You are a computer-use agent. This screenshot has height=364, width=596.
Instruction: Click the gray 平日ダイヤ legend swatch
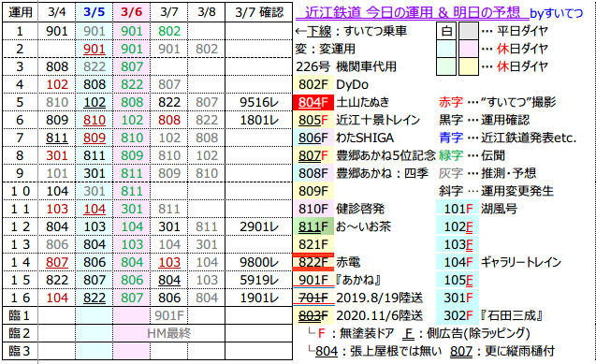(468, 31)
